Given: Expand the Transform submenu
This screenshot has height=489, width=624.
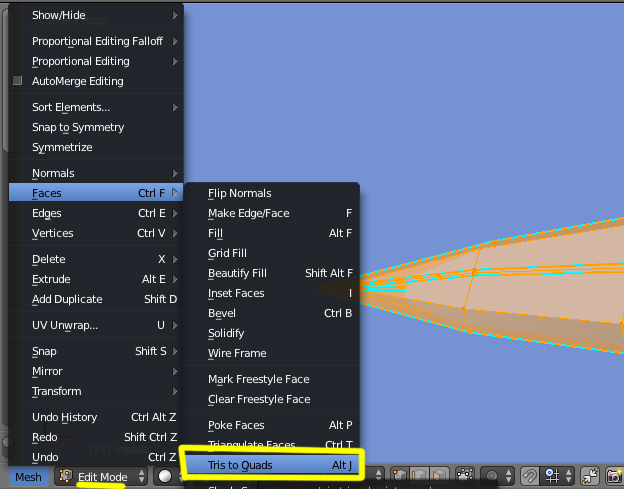Looking at the screenshot, I should click(x=96, y=391).
